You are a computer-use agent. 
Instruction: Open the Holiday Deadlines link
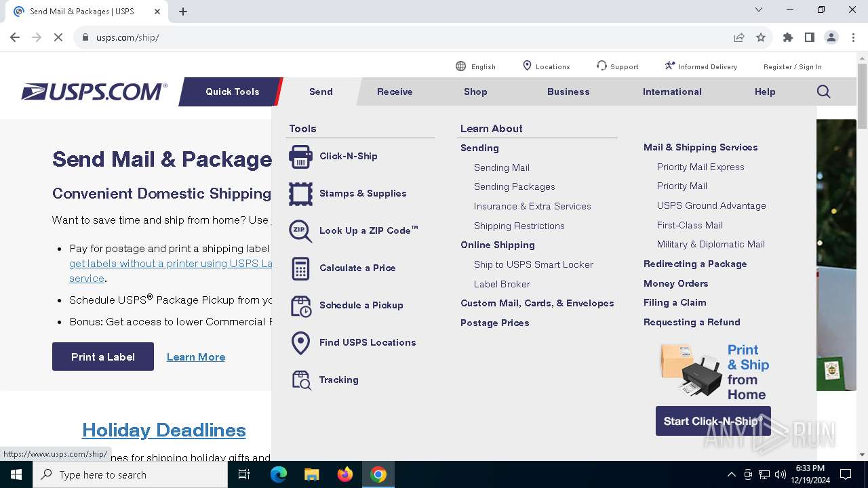click(x=164, y=430)
